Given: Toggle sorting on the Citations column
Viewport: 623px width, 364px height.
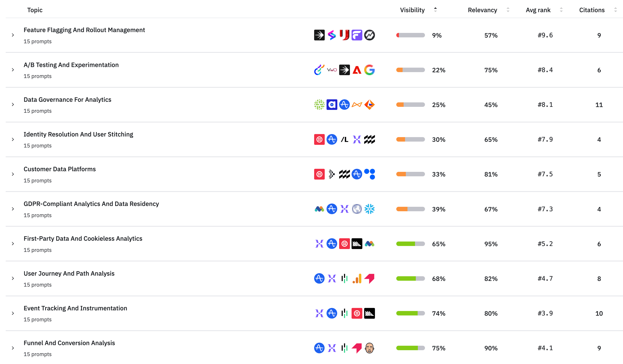Looking at the screenshot, I should point(616,10).
